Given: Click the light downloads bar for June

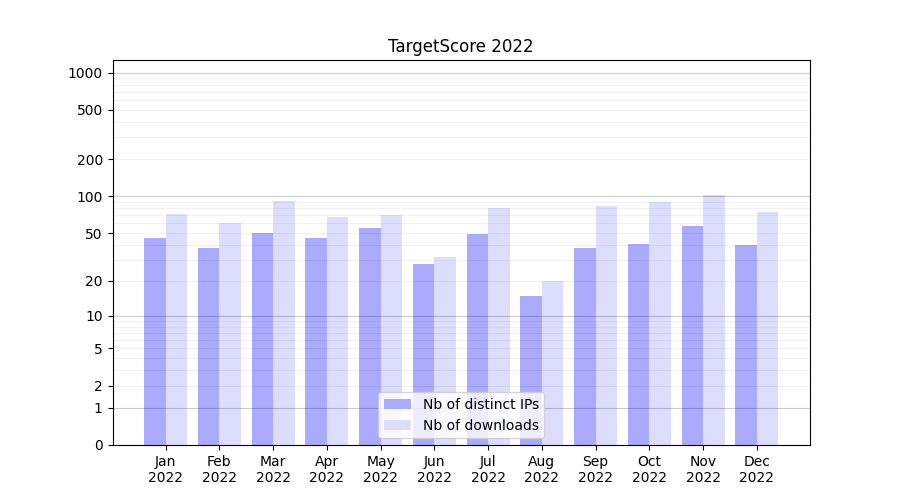Looking at the screenshot, I should (445, 350).
